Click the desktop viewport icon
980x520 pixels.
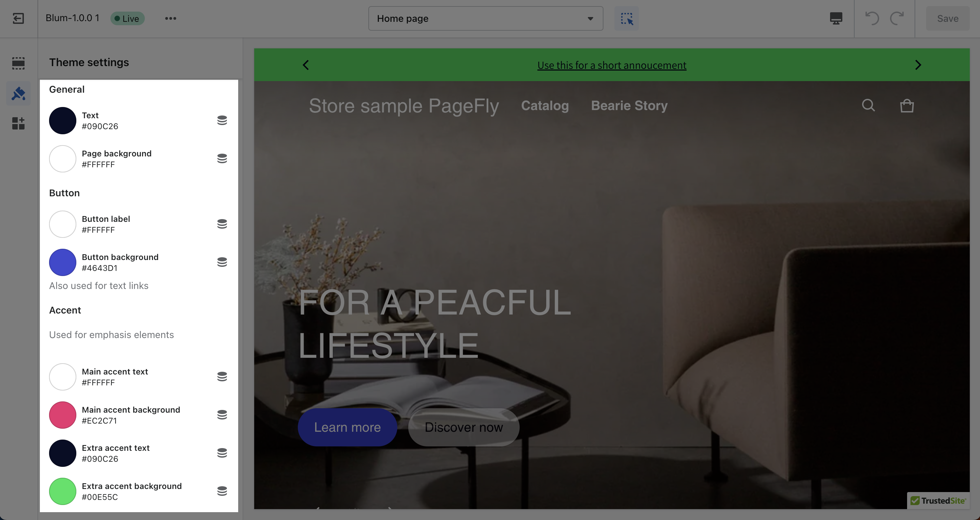click(836, 18)
